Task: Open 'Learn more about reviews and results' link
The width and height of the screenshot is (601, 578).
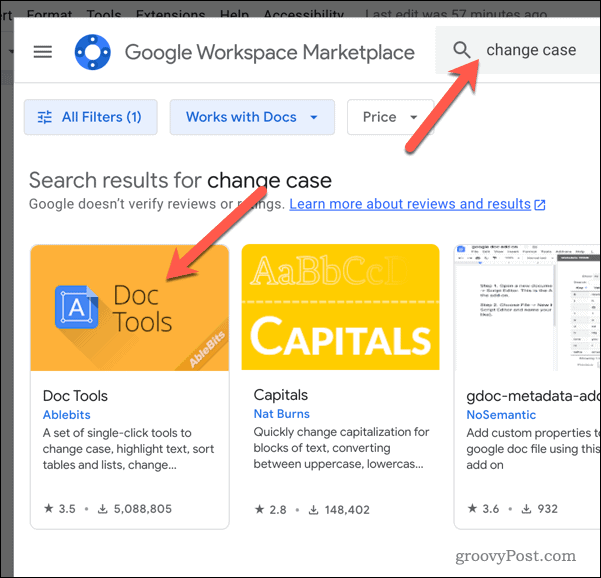Action: pyautogui.click(x=410, y=204)
